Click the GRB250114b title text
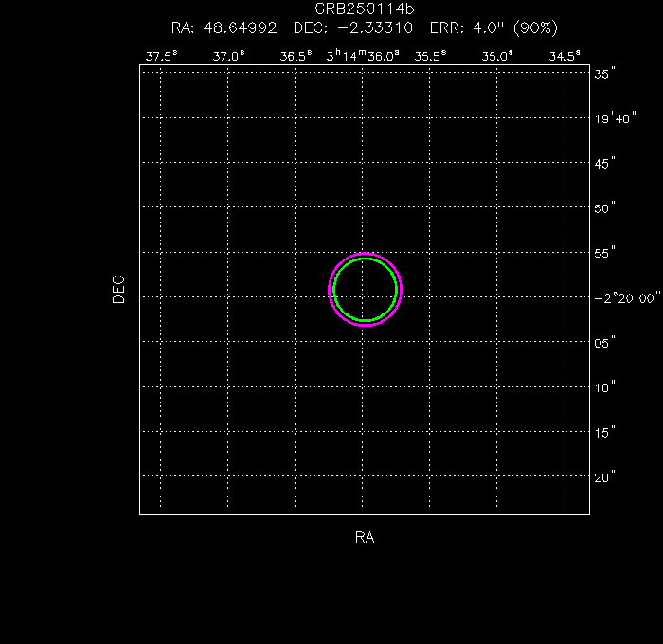Viewport: 663px width, 644px height. click(365, 9)
